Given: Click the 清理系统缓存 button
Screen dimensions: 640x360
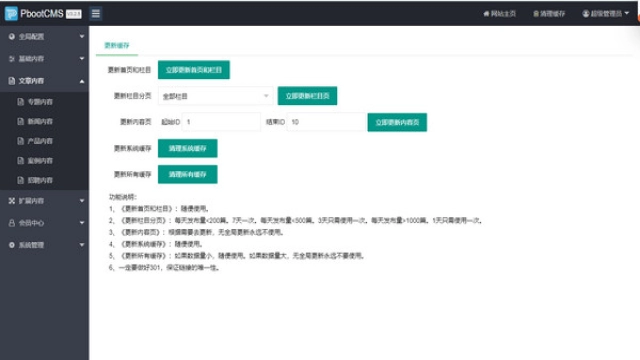Looking at the screenshot, I should 188,149.
